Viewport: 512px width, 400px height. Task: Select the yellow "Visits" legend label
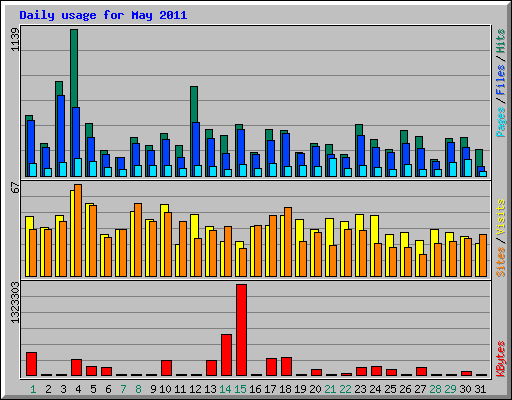500,218
